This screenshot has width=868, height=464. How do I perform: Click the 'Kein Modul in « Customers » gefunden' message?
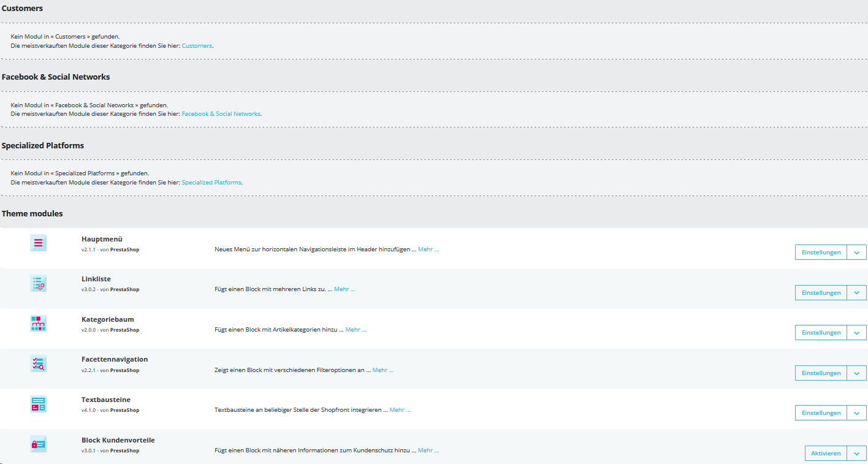pos(65,37)
